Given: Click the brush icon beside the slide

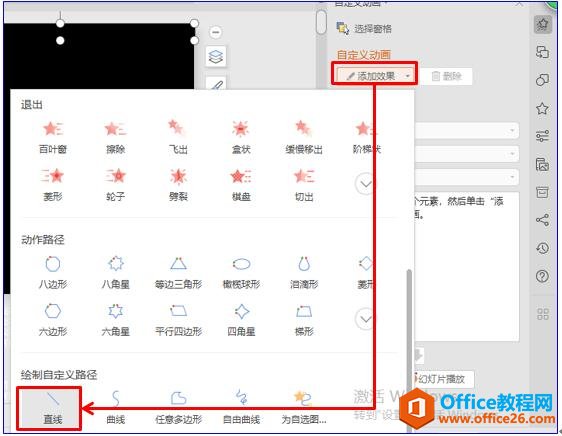Looking at the screenshot, I should pyautogui.click(x=216, y=83).
